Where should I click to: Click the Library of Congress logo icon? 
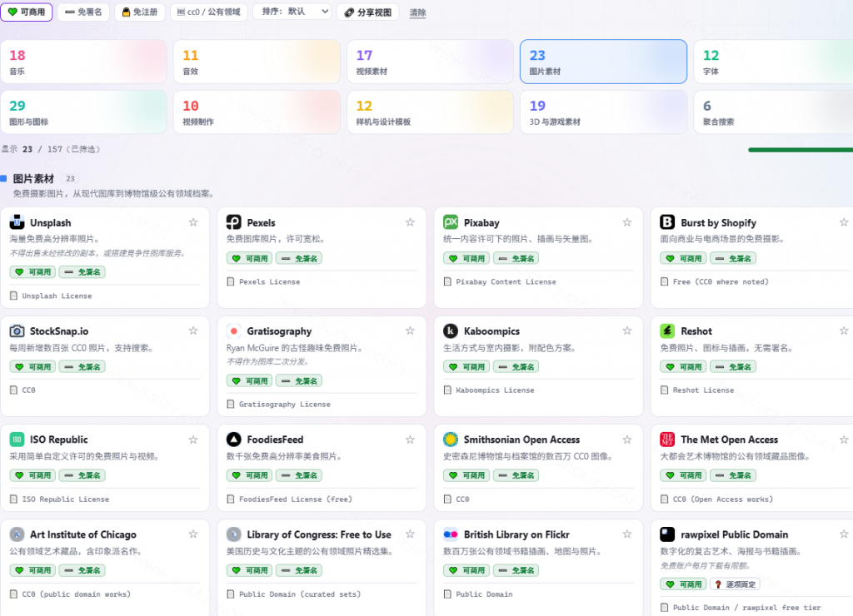coord(234,534)
